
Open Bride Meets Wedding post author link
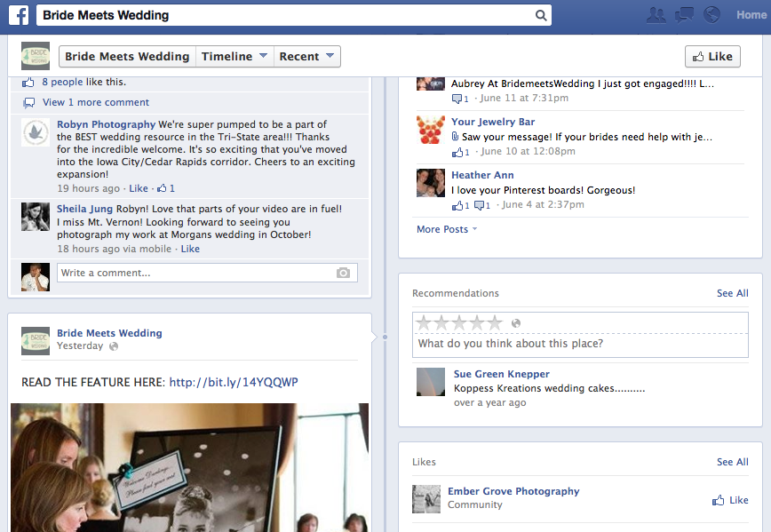[109, 333]
